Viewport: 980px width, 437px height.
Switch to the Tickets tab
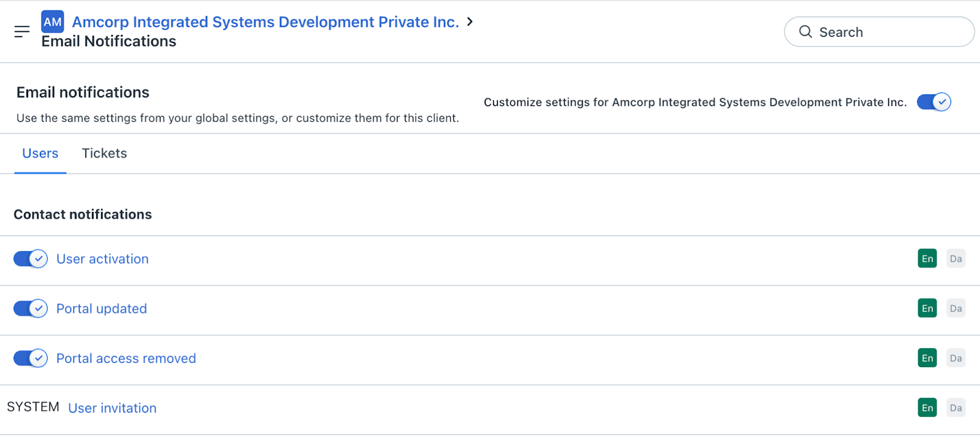pyautogui.click(x=104, y=153)
